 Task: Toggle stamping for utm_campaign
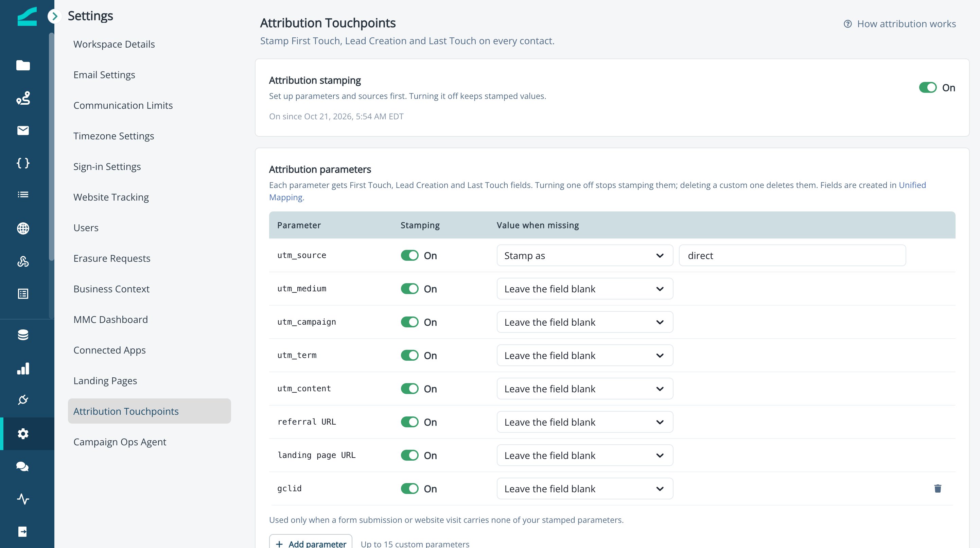click(x=410, y=322)
